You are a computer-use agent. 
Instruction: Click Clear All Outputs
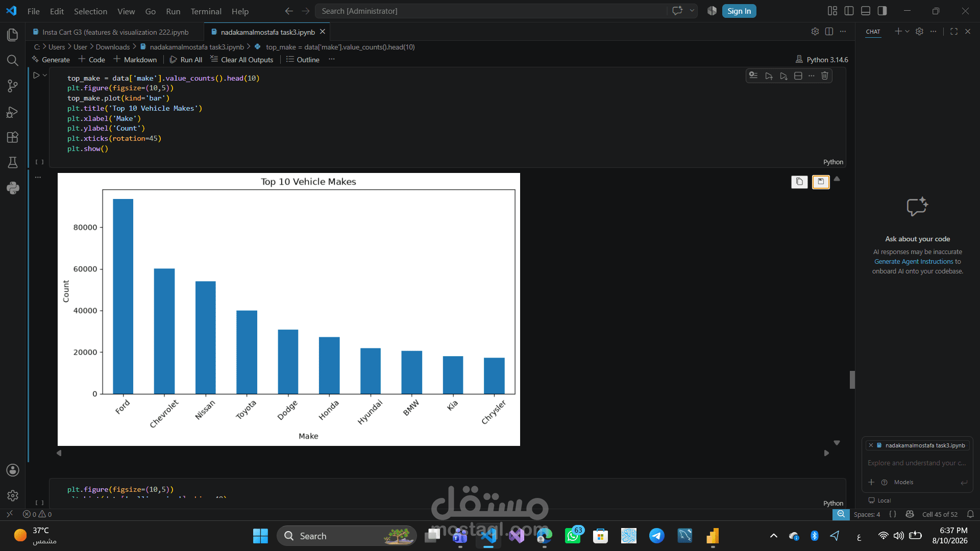pos(242,60)
